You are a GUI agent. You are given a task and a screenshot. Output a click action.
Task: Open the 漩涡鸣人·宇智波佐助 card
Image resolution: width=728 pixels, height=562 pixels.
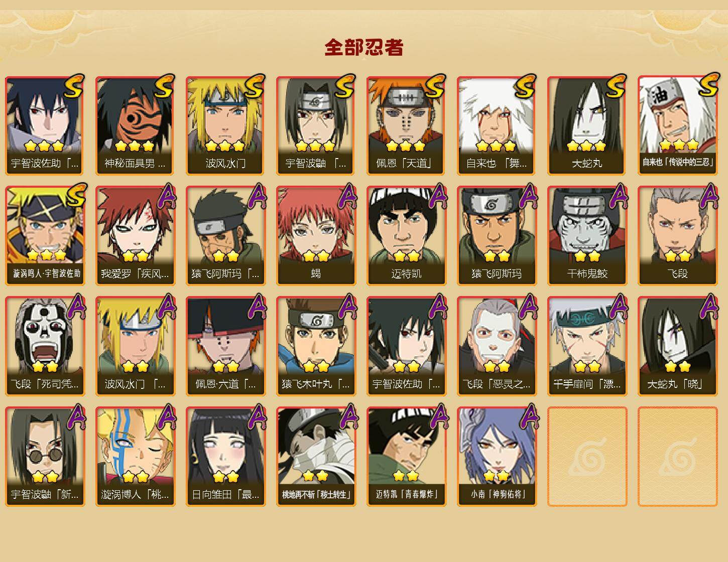pos(45,236)
